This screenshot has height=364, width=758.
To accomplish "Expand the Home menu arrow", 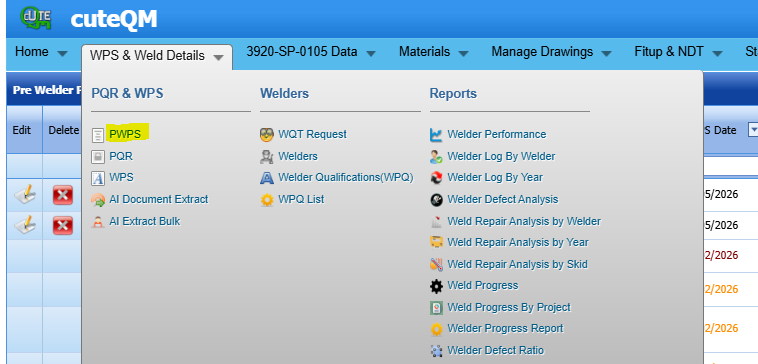I will [62, 54].
